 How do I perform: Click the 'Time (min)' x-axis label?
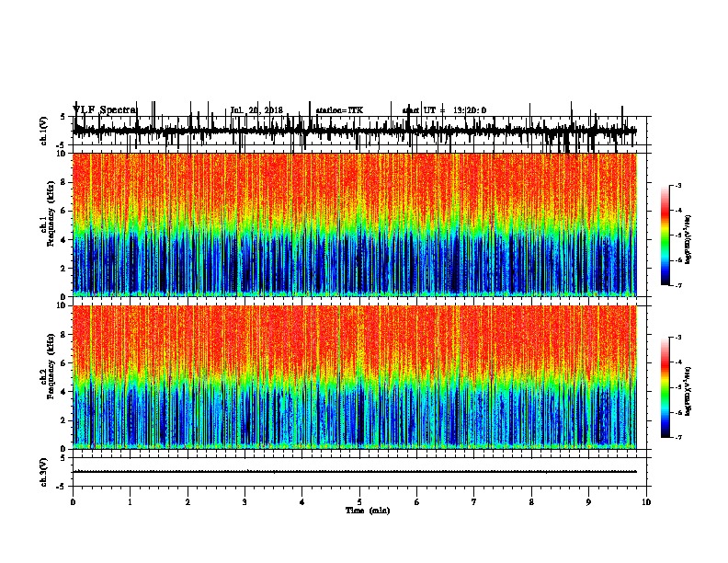tap(368, 511)
